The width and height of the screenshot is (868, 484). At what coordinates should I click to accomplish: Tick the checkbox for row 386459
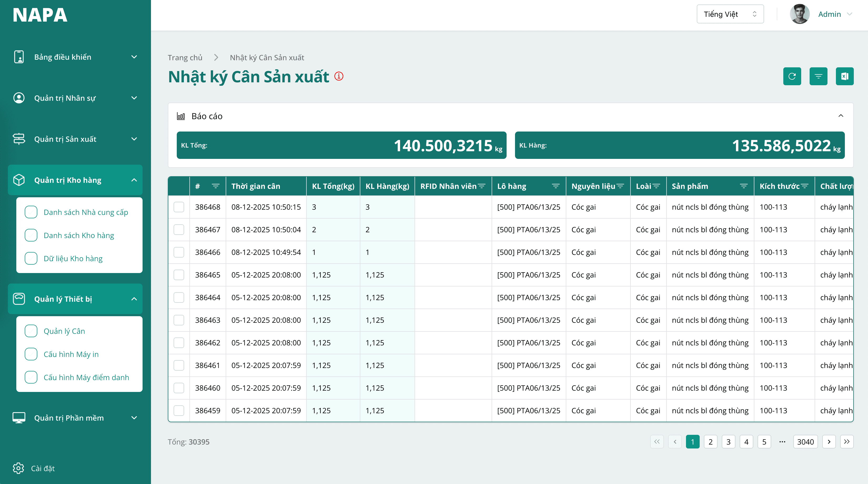point(179,411)
